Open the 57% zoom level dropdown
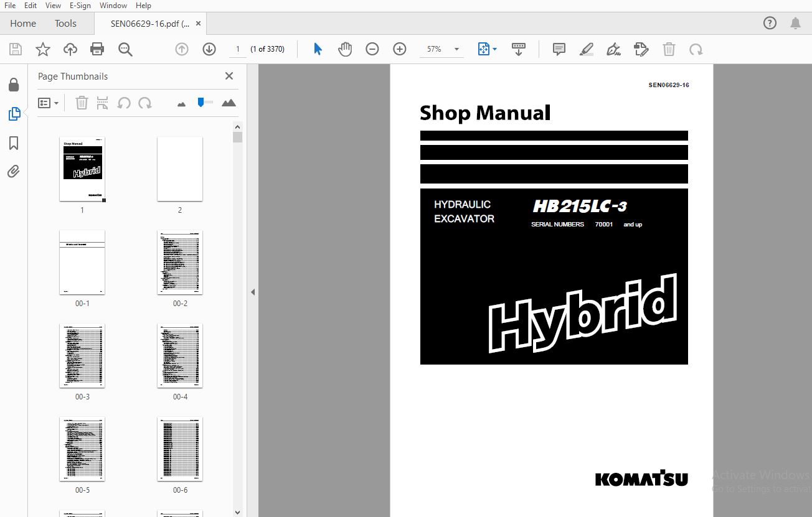Image resolution: width=812 pixels, height=517 pixels. 456,49
